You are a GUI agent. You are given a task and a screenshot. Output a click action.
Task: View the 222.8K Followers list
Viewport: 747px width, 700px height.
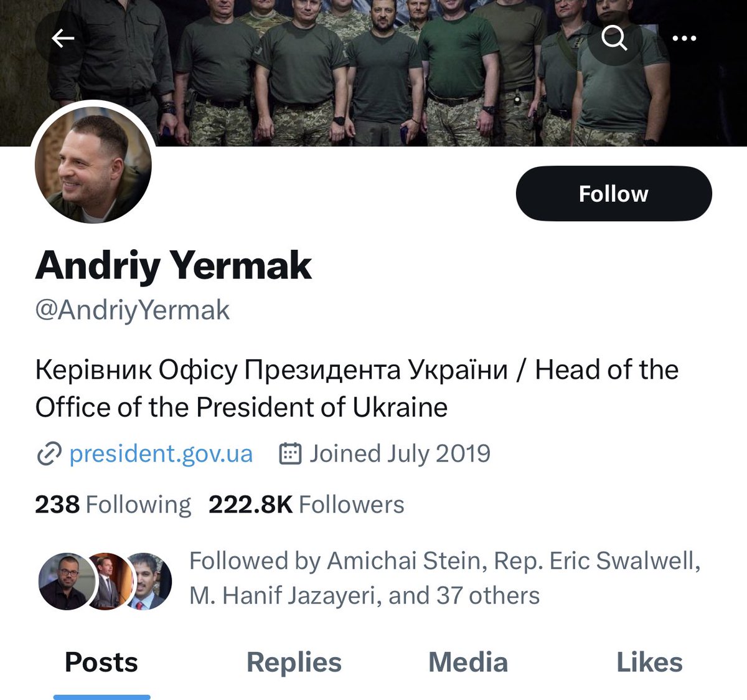pos(306,504)
